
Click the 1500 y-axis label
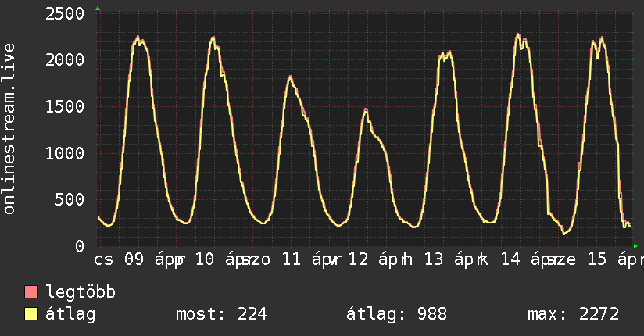coord(65,107)
